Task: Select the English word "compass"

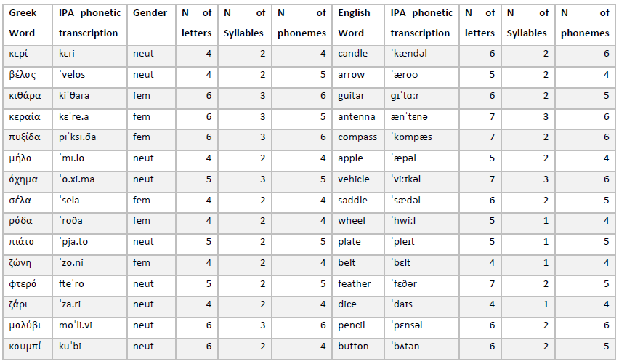Action: coord(357,137)
